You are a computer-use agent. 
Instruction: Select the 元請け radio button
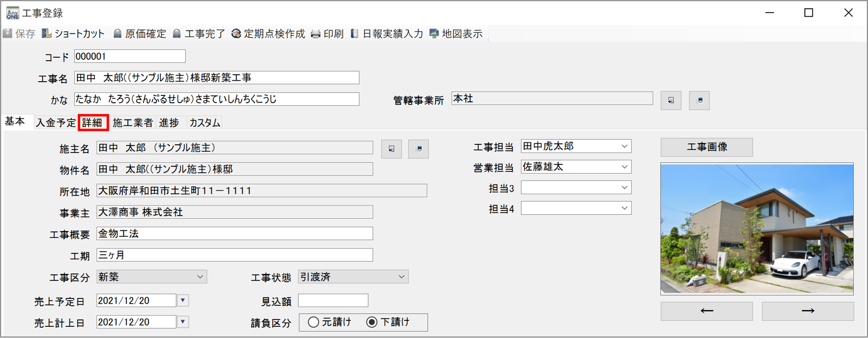313,322
